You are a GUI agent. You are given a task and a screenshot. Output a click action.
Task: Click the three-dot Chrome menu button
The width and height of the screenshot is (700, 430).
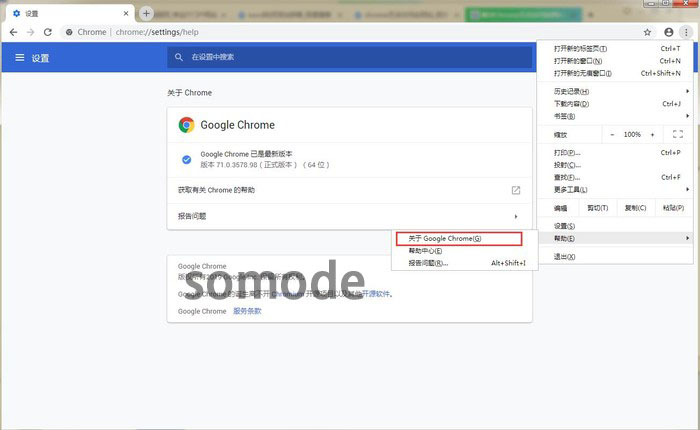[x=686, y=32]
